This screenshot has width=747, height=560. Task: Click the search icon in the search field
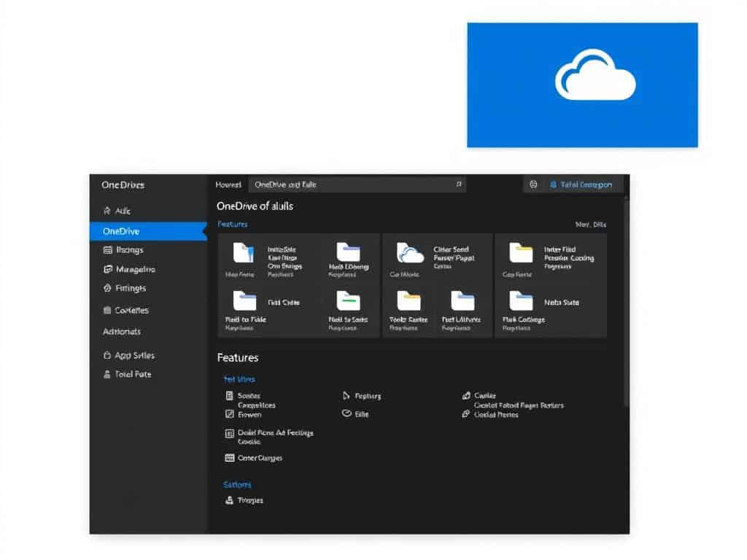tap(458, 184)
